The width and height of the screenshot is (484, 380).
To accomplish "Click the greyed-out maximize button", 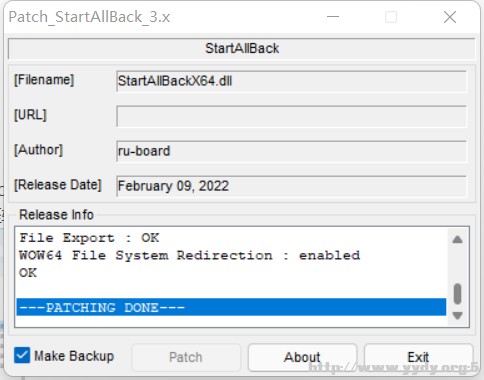I will (391, 17).
